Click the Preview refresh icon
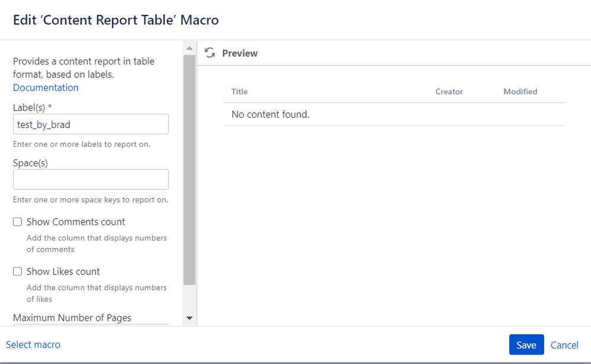Image resolution: width=591 pixels, height=364 pixels. point(210,53)
